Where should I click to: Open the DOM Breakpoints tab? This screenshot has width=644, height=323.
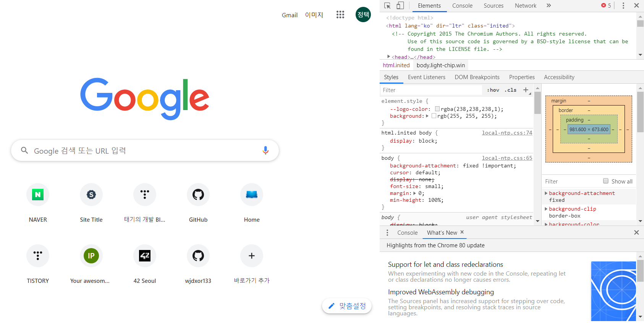pos(477,77)
